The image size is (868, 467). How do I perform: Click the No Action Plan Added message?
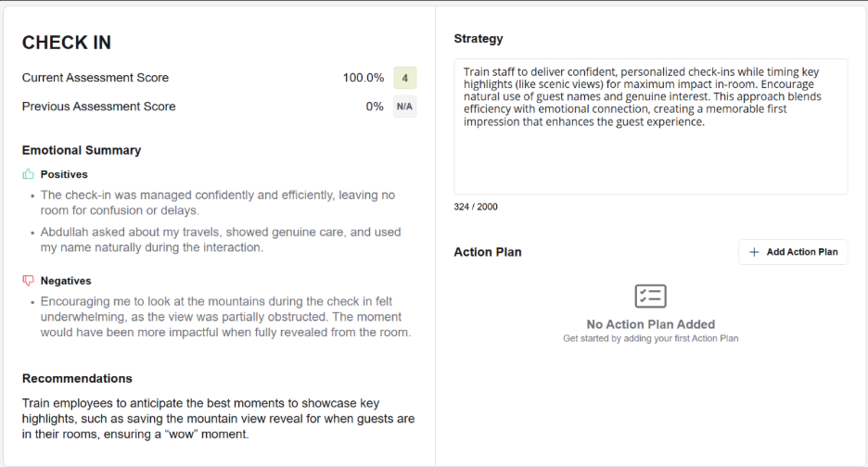(x=650, y=324)
